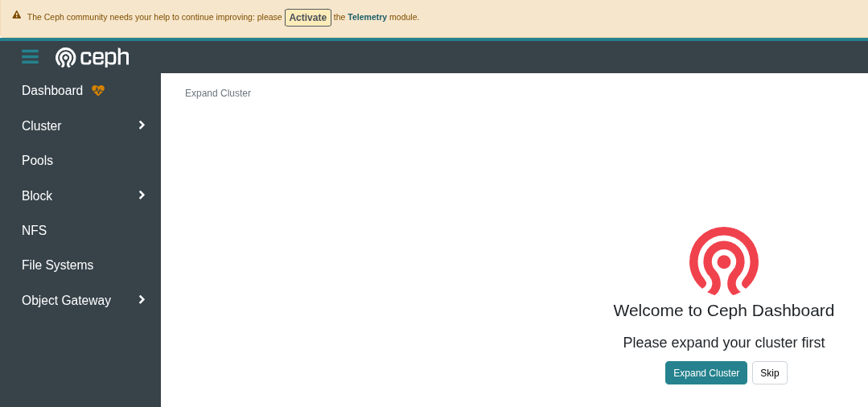Click the Welcome to Ceph Dashboard heading
Viewport: 868px width, 407px height.
click(723, 310)
